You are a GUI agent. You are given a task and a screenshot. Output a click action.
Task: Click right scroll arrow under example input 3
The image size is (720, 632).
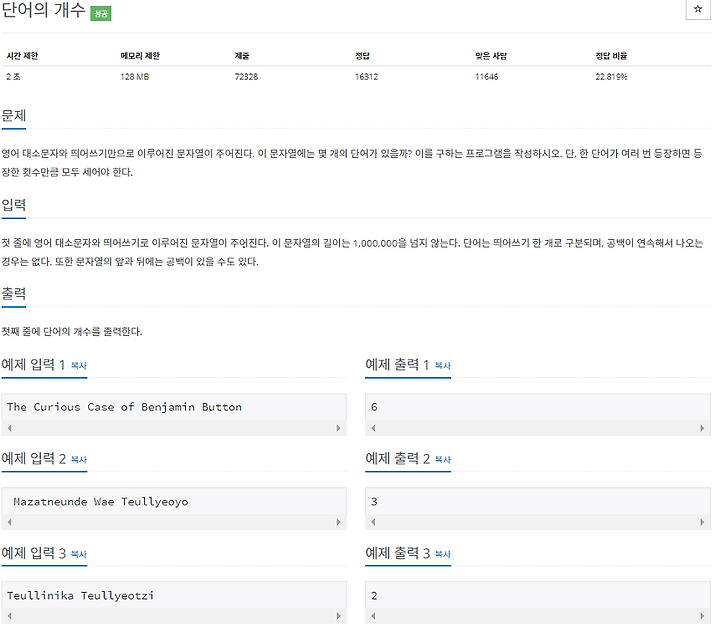tap(338, 616)
